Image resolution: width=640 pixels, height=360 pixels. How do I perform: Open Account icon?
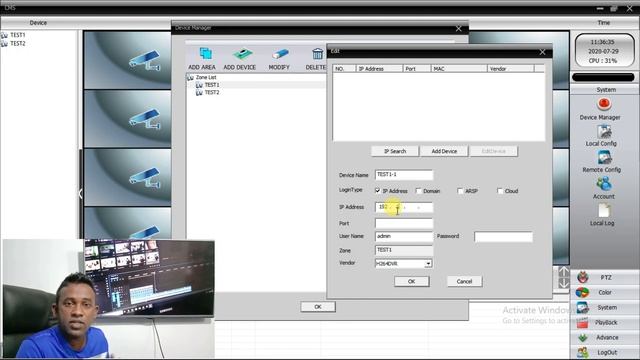point(604,184)
